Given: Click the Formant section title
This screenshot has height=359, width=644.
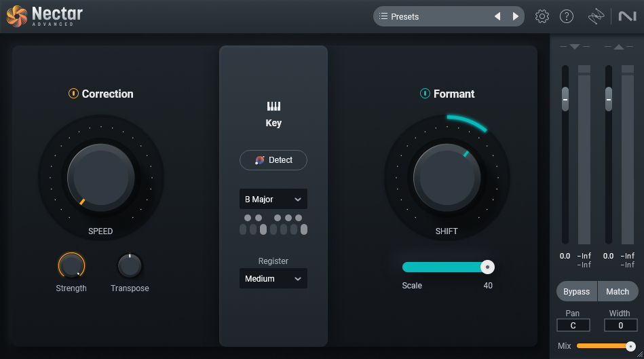Looking at the screenshot, I should (x=454, y=94).
